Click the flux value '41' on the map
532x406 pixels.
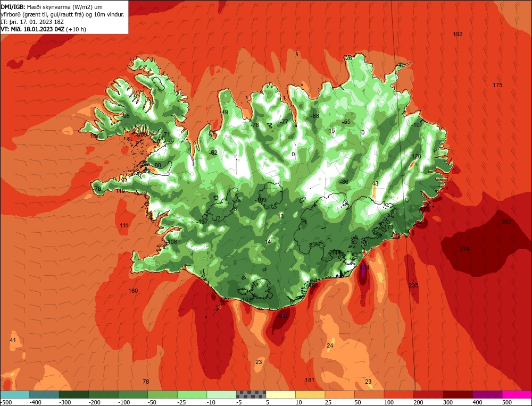click(x=13, y=340)
